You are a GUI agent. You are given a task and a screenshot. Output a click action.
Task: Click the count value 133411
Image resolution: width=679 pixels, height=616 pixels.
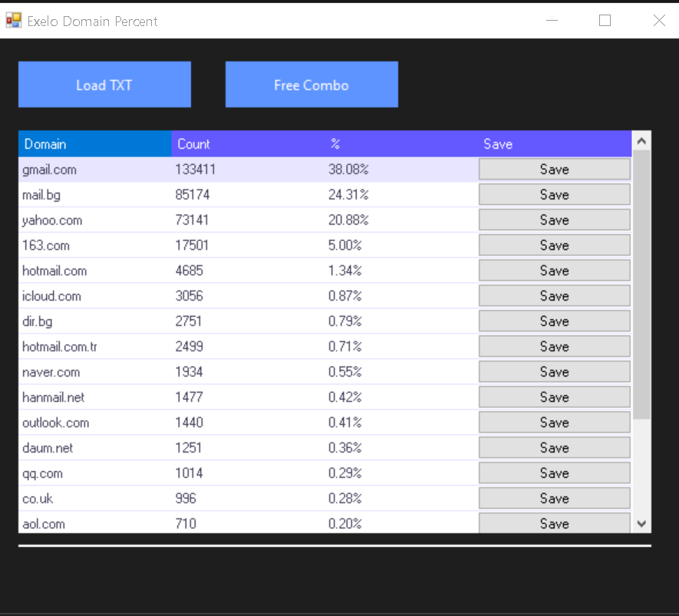click(196, 170)
